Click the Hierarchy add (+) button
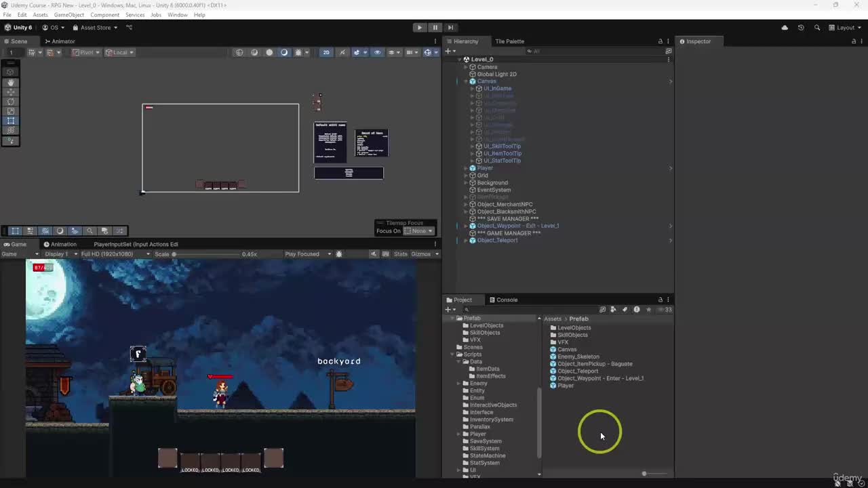The image size is (868, 488). [x=449, y=51]
